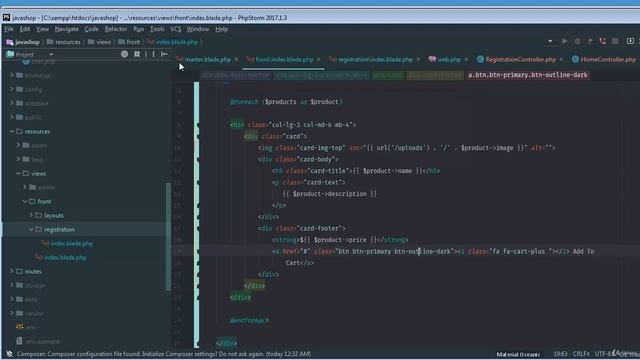The height and width of the screenshot is (360, 640).
Task: Open the Window menu
Action: point(198,29)
